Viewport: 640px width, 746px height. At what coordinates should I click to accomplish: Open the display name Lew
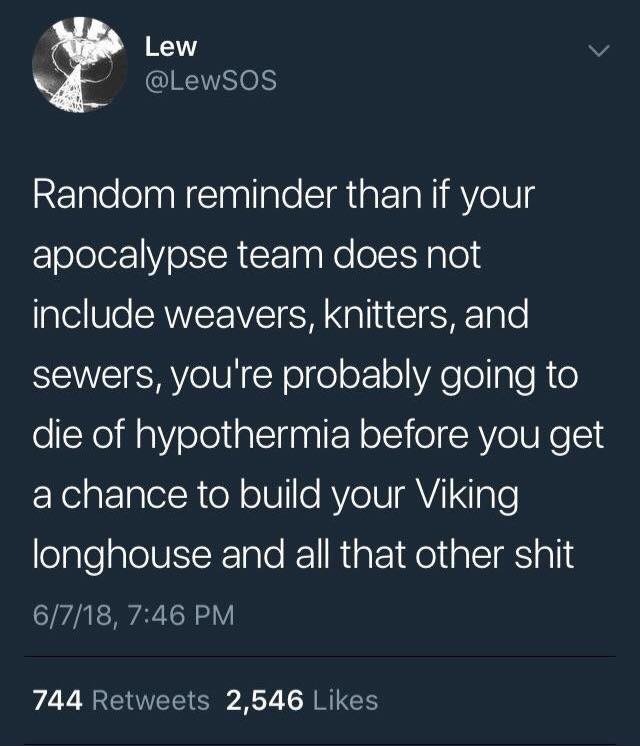tap(170, 47)
